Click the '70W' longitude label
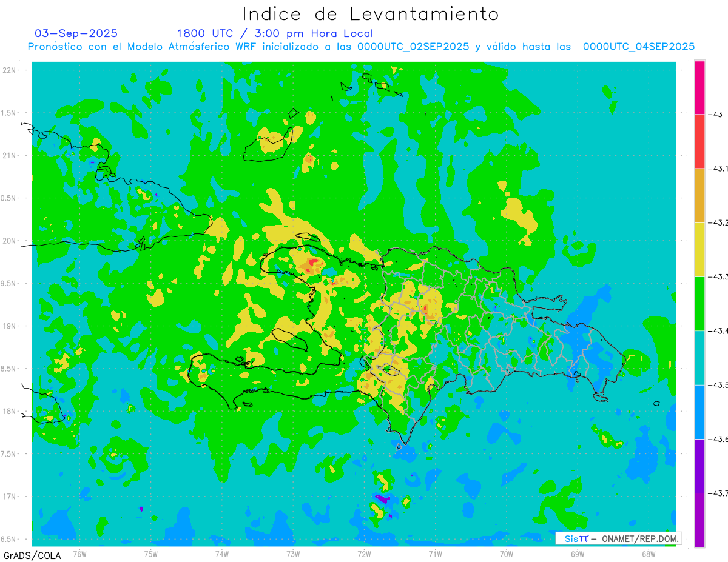The image size is (728, 562). [x=507, y=554]
